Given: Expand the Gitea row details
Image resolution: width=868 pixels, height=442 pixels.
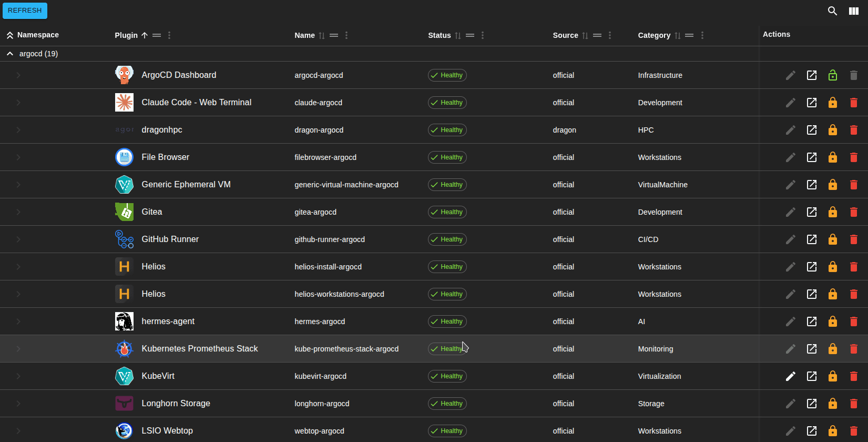Looking at the screenshot, I should click(18, 212).
